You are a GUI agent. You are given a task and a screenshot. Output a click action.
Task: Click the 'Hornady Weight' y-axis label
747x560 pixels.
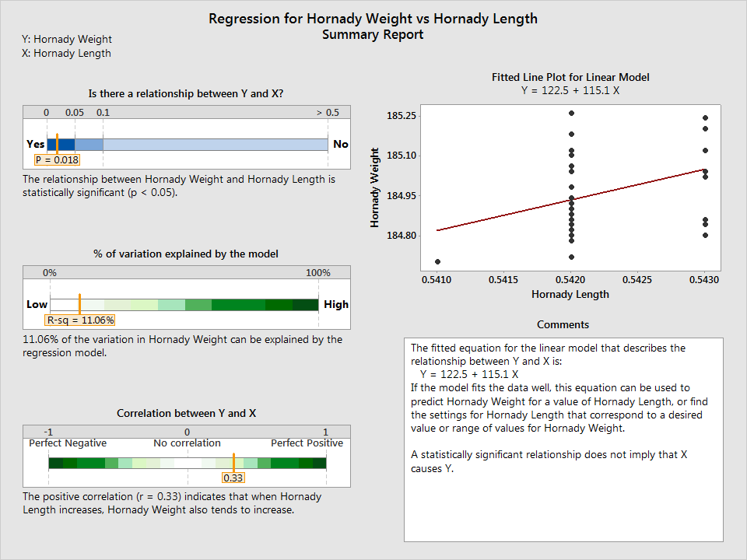pos(375,187)
